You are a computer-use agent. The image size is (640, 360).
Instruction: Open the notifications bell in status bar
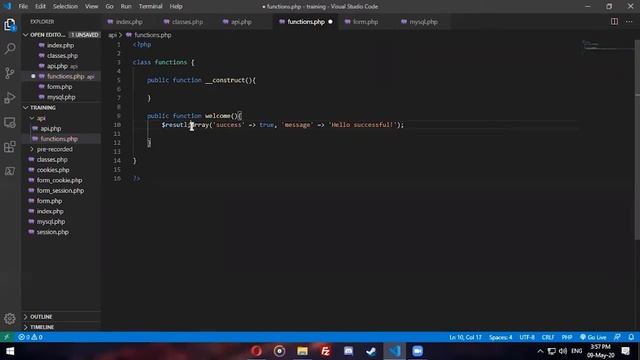(631, 337)
